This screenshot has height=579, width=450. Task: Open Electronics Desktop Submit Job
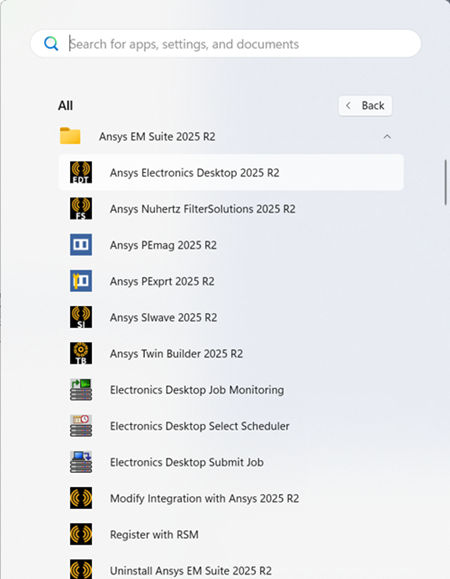pos(231,462)
